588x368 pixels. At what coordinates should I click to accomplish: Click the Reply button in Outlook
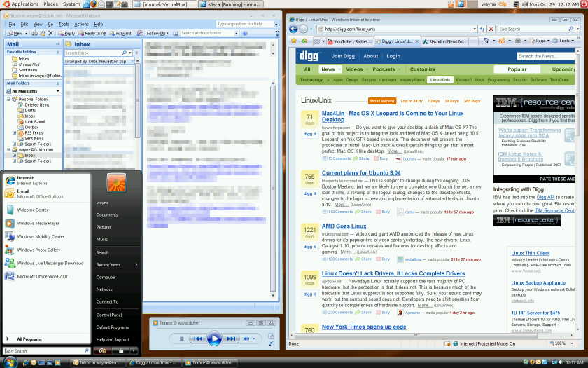tap(66, 33)
